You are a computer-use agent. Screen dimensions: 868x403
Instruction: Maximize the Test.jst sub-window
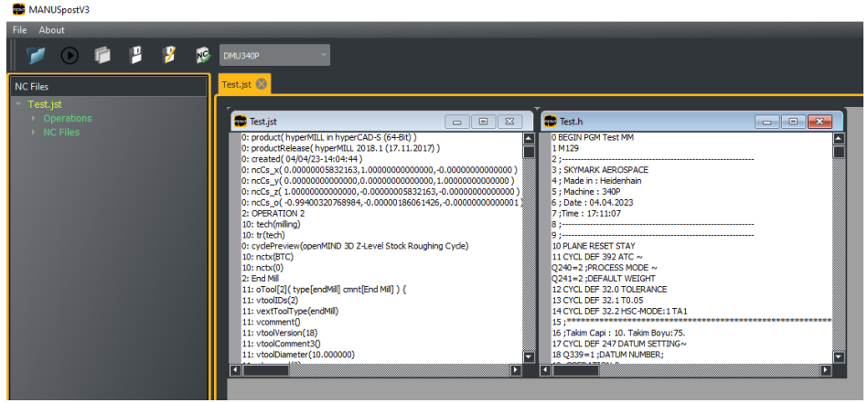pos(483,122)
